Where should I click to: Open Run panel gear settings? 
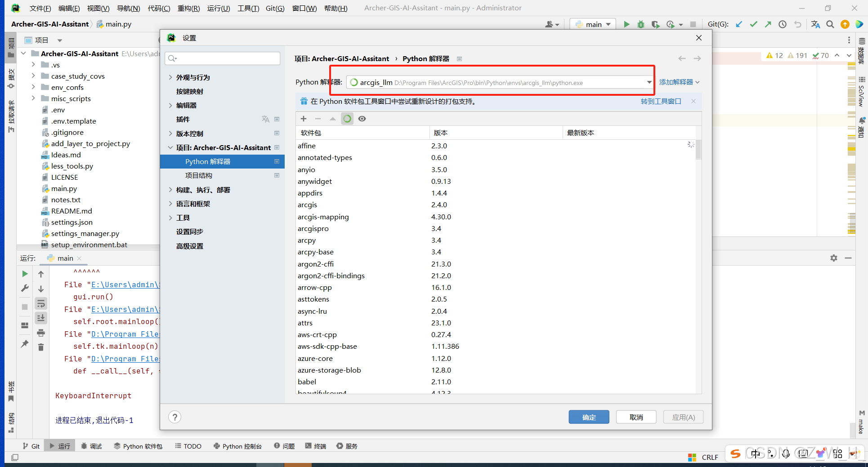pyautogui.click(x=834, y=258)
